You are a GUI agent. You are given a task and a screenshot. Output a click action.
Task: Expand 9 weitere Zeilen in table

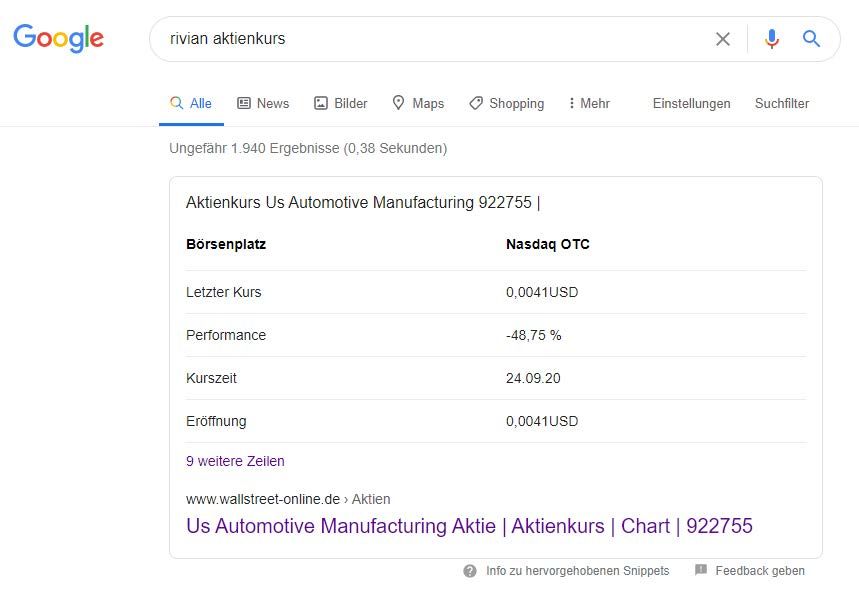pyautogui.click(x=235, y=461)
